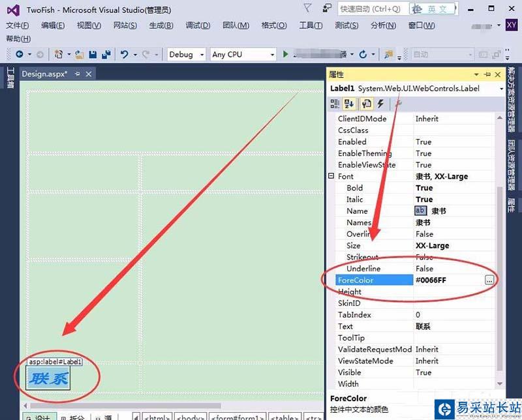Click the designer horizontal scrollbar thumb
This screenshot has width=522, height=420.
tap(125, 406)
